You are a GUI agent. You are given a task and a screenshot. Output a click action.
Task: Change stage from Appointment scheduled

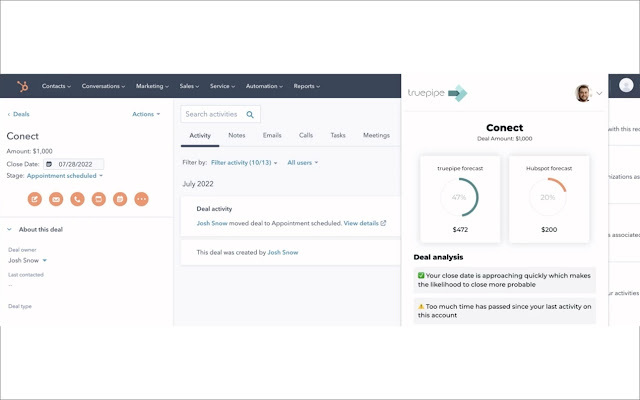coord(65,176)
